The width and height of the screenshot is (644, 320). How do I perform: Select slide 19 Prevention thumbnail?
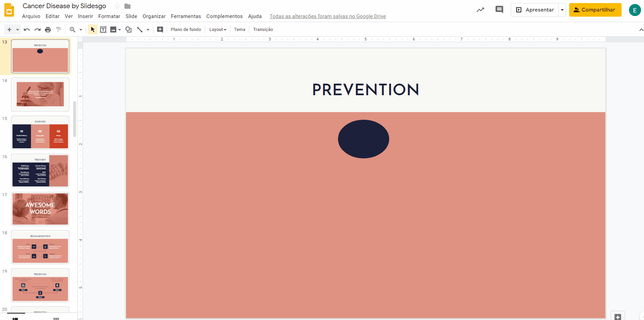40,285
